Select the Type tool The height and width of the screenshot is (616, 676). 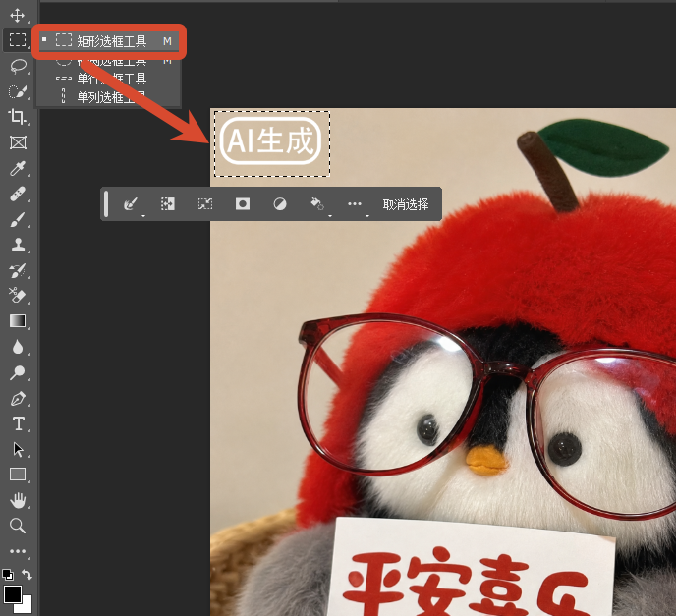click(x=18, y=423)
